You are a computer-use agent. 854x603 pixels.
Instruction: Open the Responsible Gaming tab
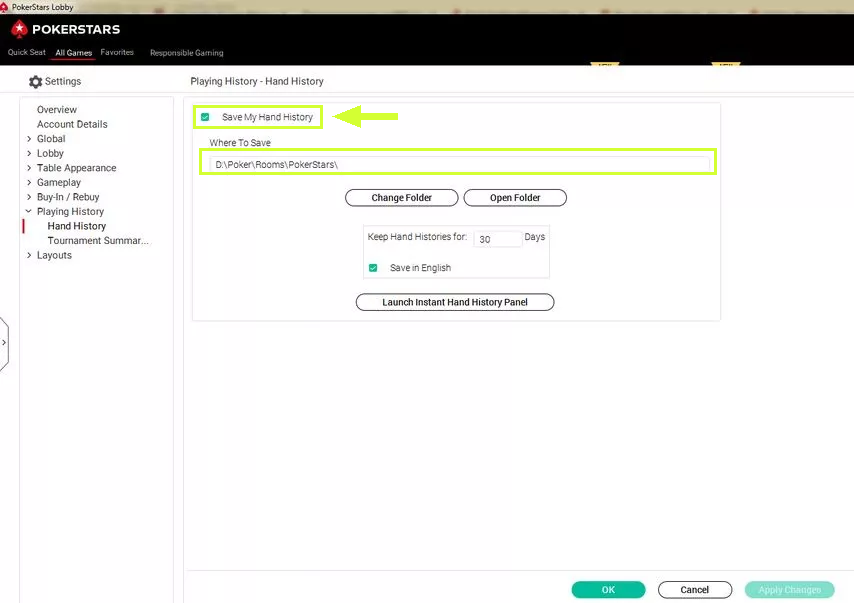point(187,53)
